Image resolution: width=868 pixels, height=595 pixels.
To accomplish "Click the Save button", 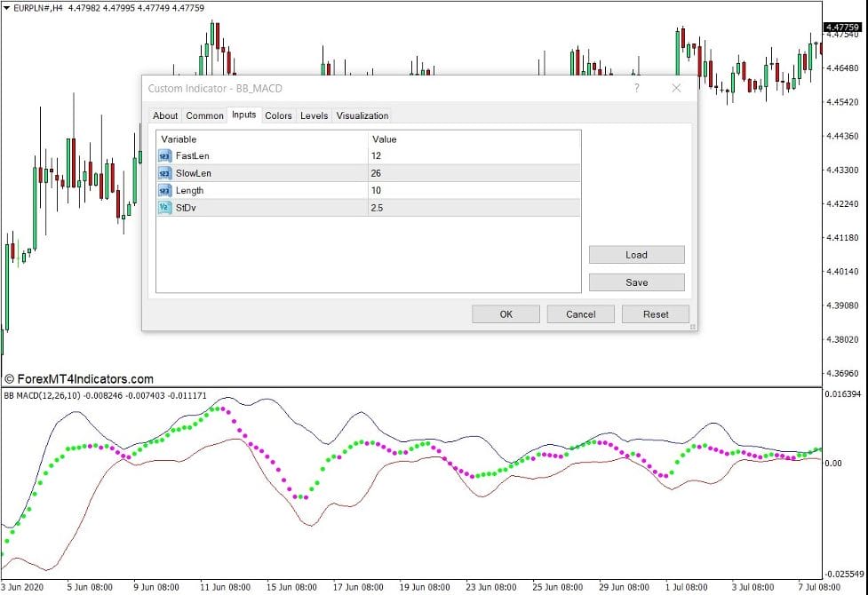I will [x=636, y=282].
